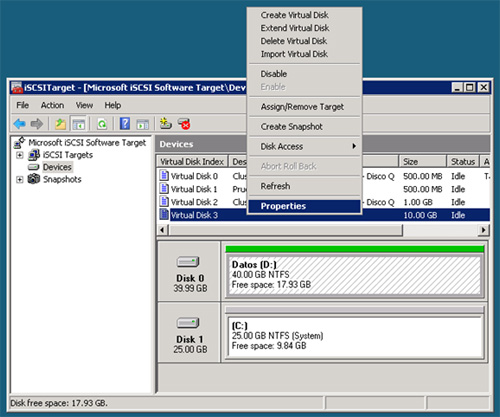
Task: Click the Datos (D:) volume block
Action: pos(354,275)
